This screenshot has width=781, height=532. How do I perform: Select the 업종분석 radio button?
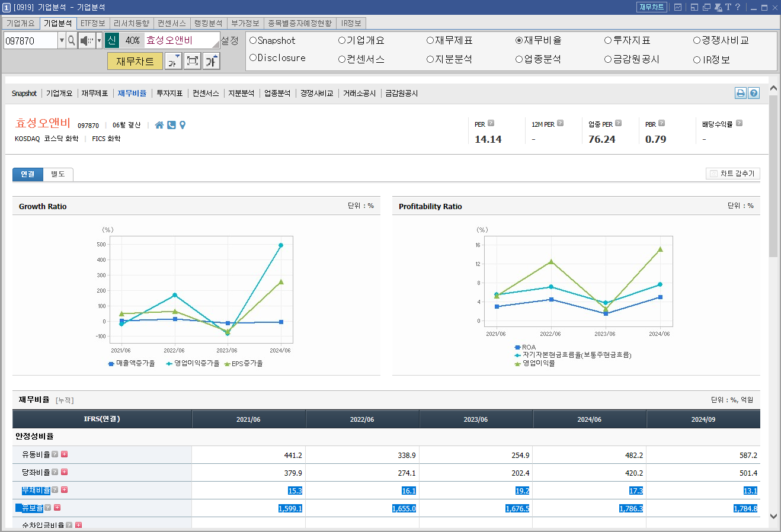tap(519, 59)
